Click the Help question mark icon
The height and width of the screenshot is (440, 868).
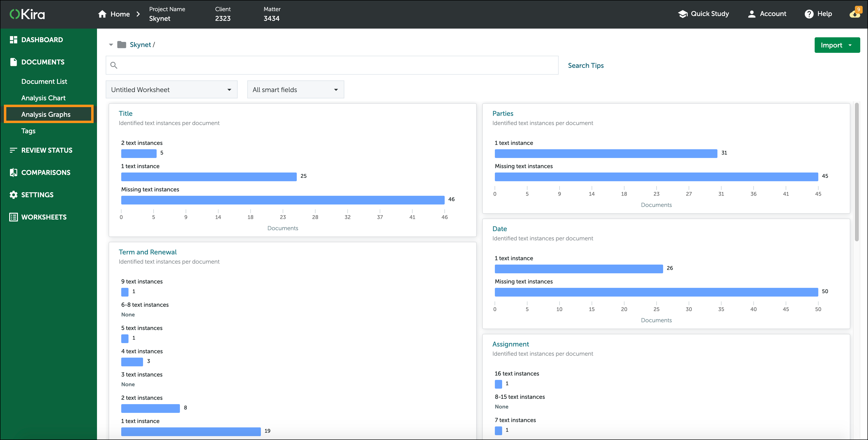pyautogui.click(x=809, y=14)
